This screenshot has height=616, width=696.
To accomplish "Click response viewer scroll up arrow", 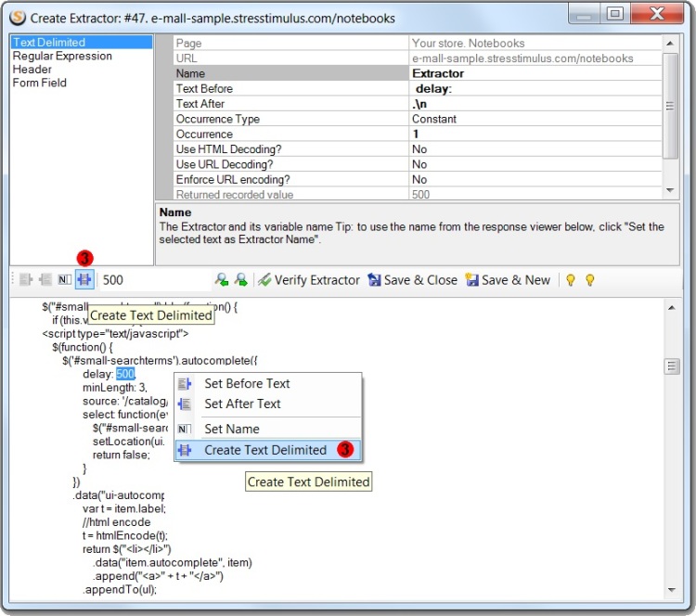I will click(672, 308).
